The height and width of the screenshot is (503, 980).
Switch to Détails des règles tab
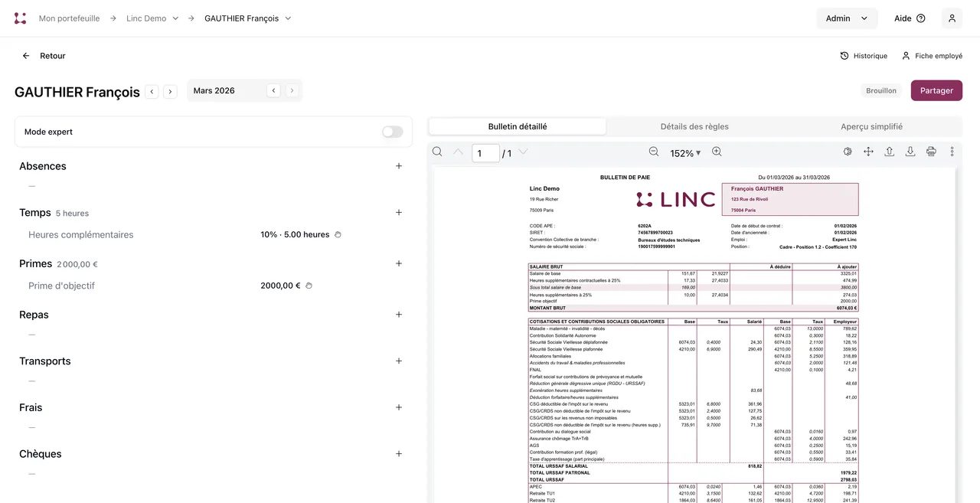click(694, 126)
